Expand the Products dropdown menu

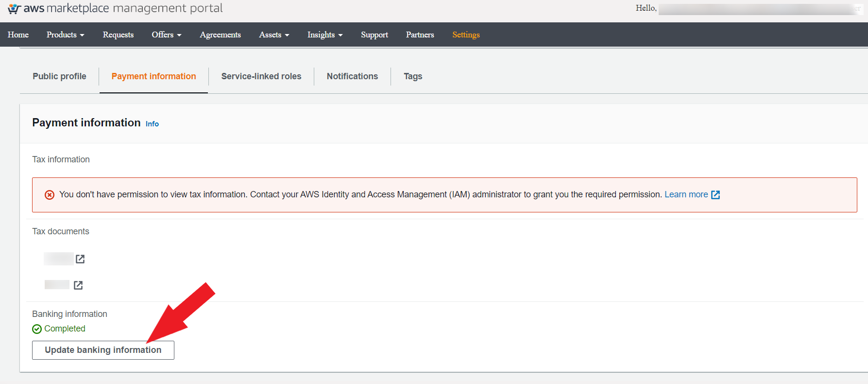click(x=66, y=35)
